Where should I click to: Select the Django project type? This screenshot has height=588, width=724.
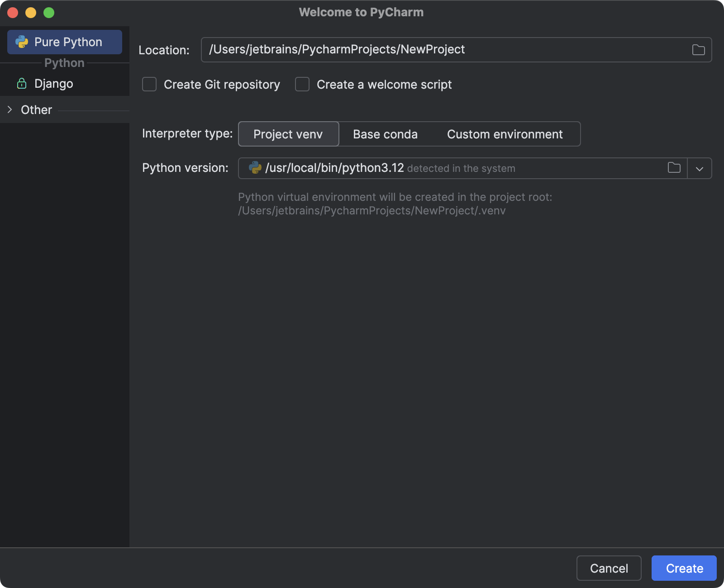(x=53, y=83)
